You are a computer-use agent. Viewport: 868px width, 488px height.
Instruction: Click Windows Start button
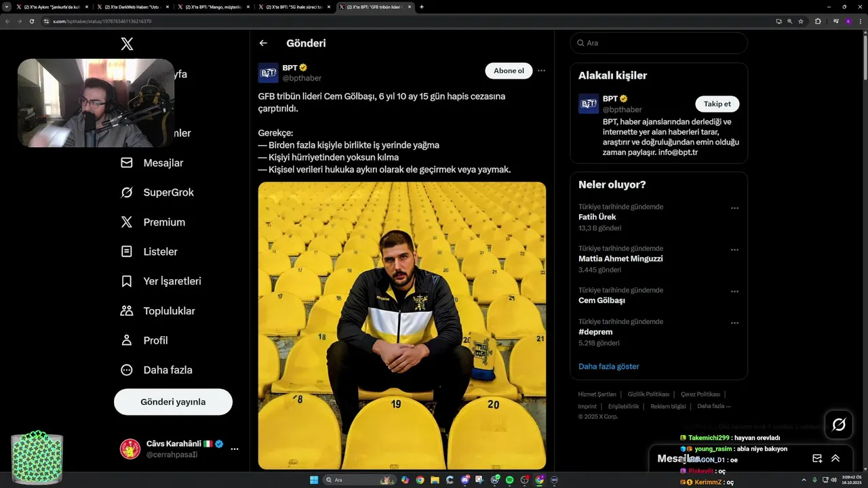pos(314,480)
